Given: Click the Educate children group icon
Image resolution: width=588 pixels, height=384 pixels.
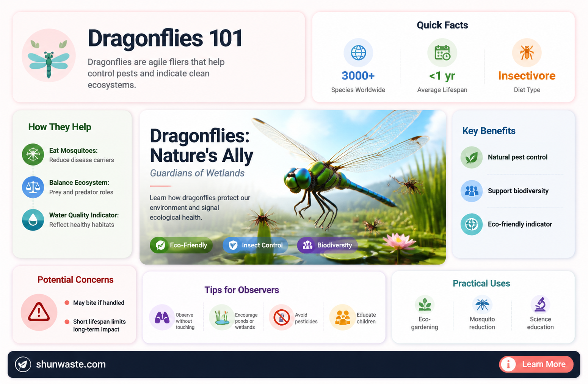Looking at the screenshot, I should (342, 317).
